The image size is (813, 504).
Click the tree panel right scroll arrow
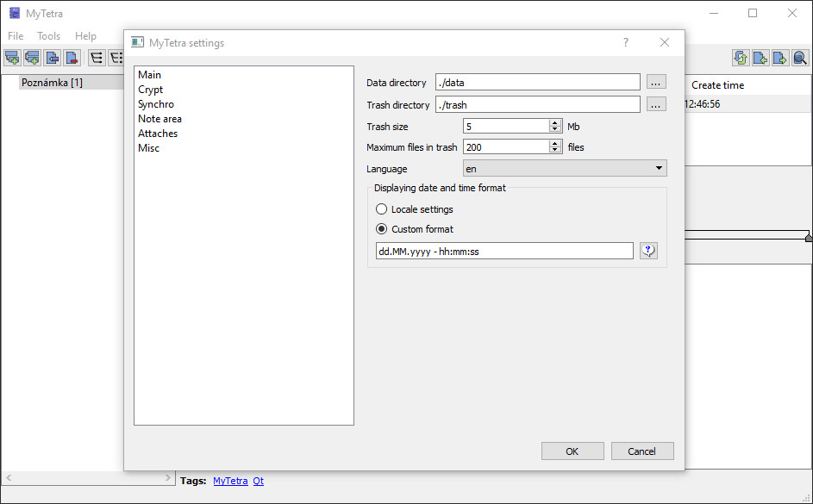(x=167, y=477)
